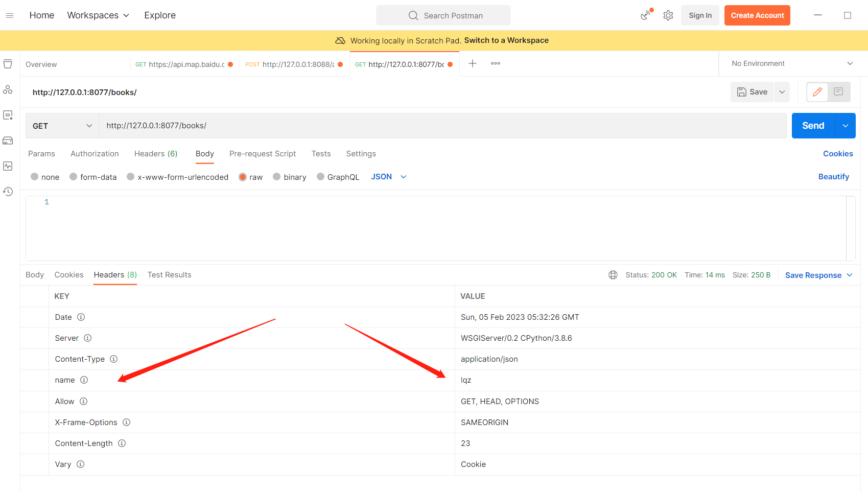Switch to api.map.baidu GET request tab
Viewport: 868px width, 493px height.
[184, 64]
